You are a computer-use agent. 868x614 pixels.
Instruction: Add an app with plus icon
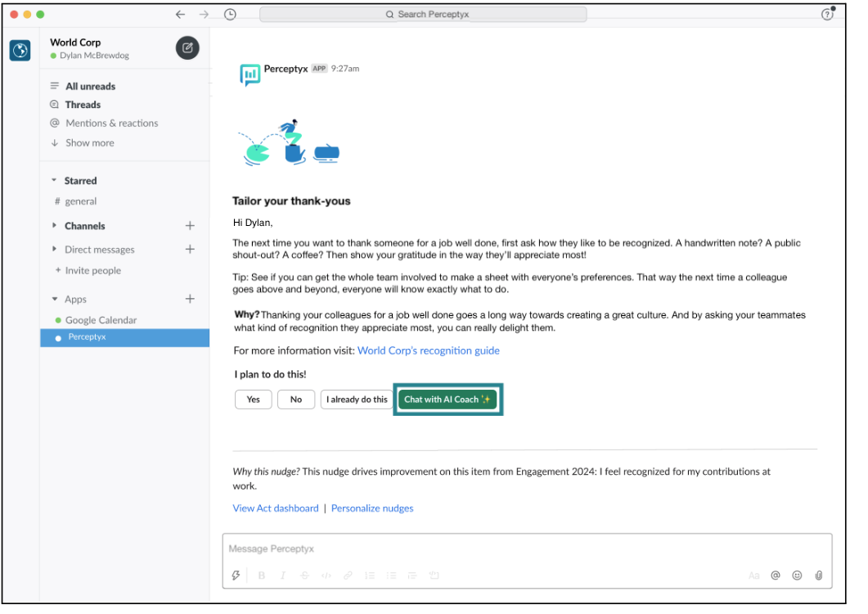pos(190,300)
